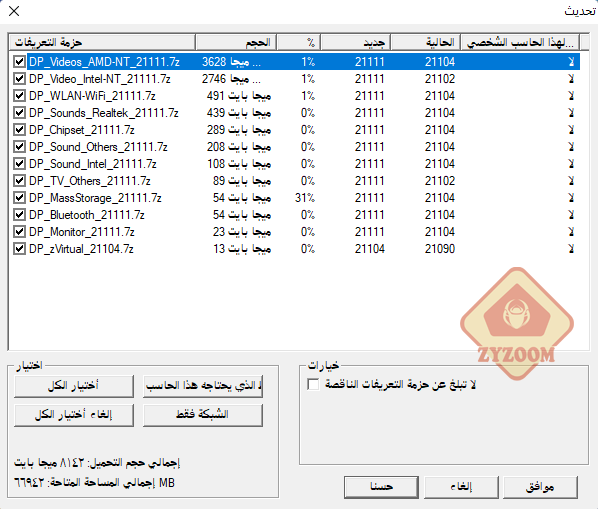
Task: Click the total free space ٦٦٩٤٢ MB text
Action: (x=94, y=483)
